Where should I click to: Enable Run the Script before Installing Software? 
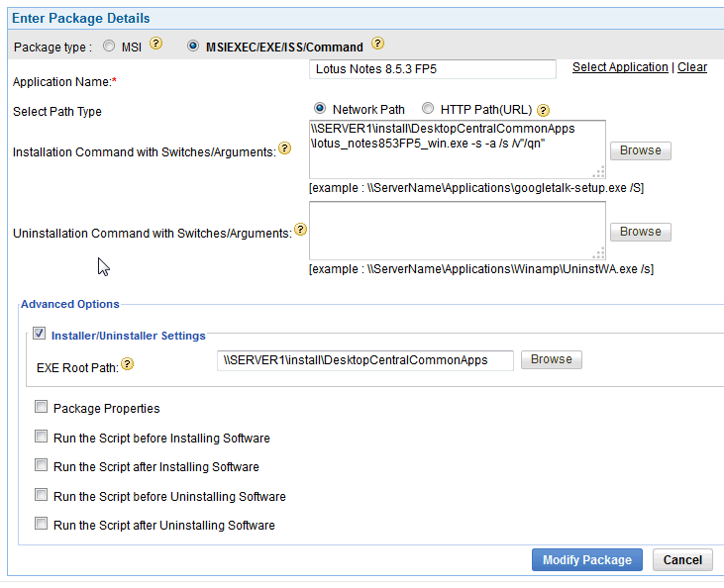point(41,437)
